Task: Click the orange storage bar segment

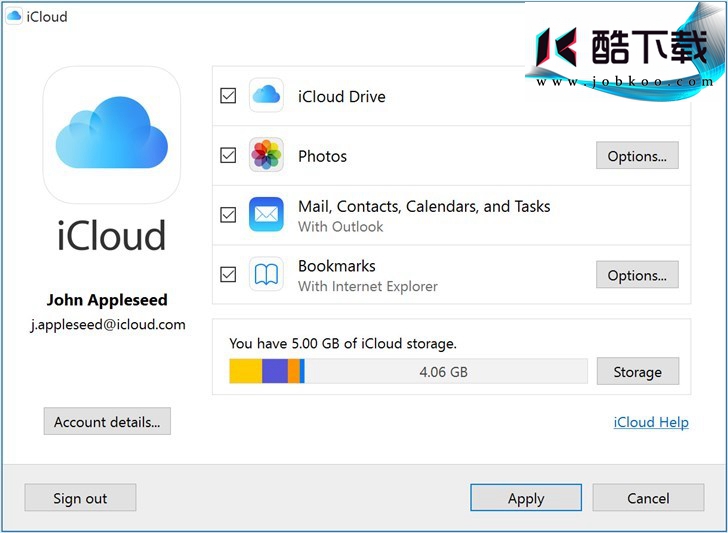Action: pyautogui.click(x=294, y=371)
